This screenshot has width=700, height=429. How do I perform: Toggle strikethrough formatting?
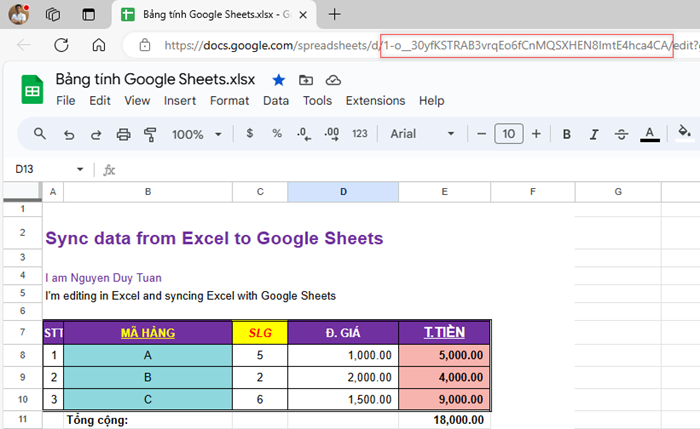(621, 134)
